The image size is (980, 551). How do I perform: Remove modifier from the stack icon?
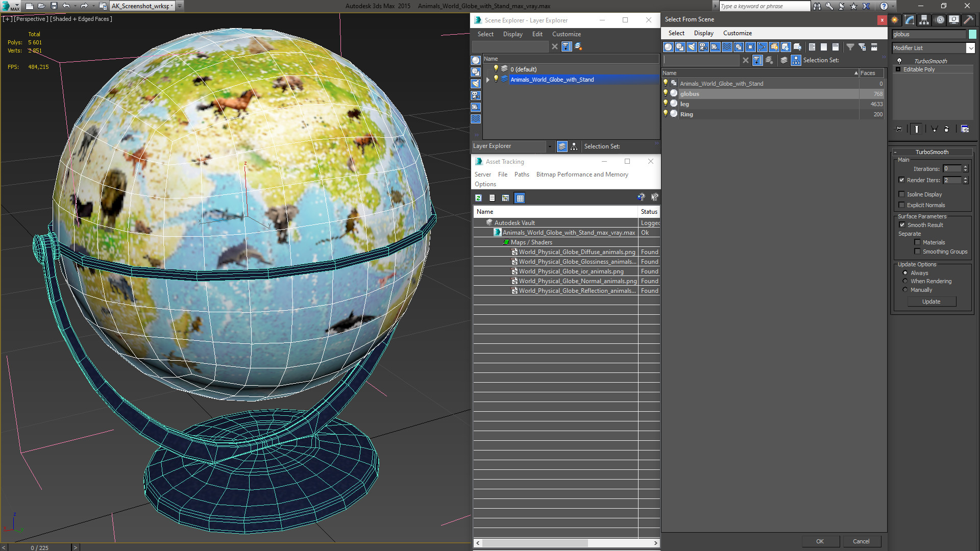(x=947, y=129)
